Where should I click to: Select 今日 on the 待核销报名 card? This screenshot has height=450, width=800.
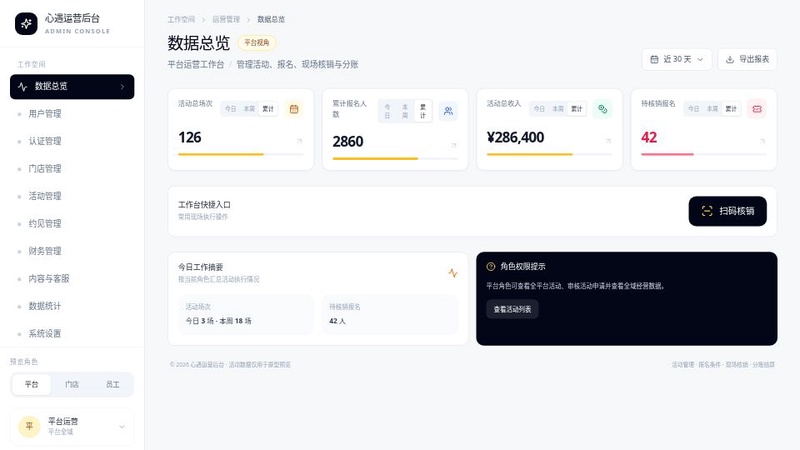(693, 109)
